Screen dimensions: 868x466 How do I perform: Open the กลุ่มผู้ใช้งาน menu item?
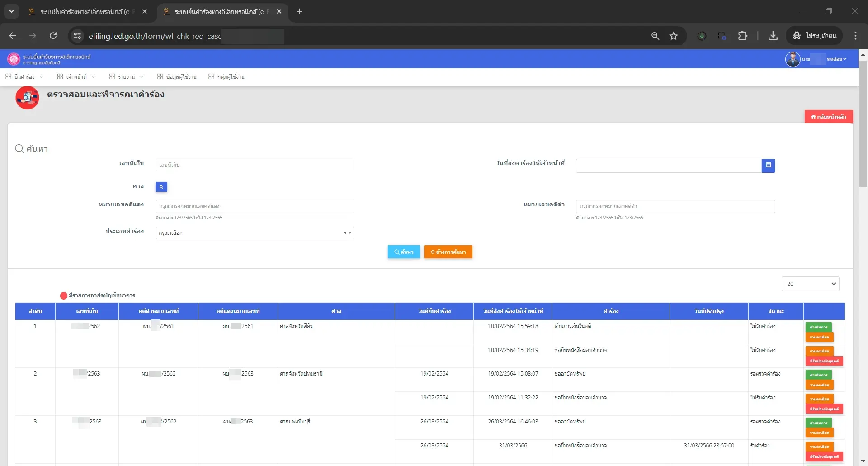click(226, 77)
